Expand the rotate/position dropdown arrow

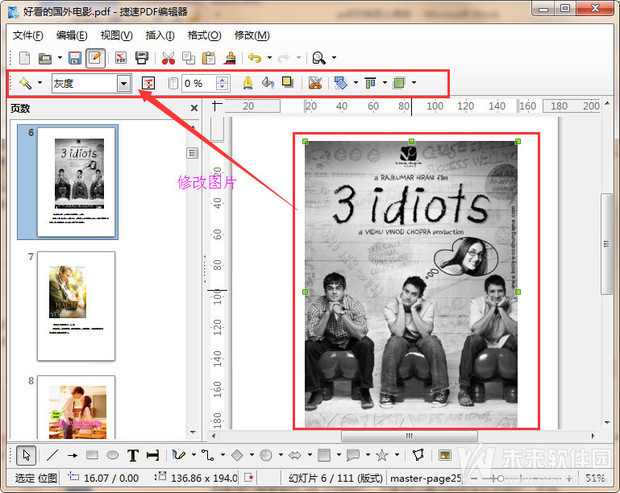(355, 82)
